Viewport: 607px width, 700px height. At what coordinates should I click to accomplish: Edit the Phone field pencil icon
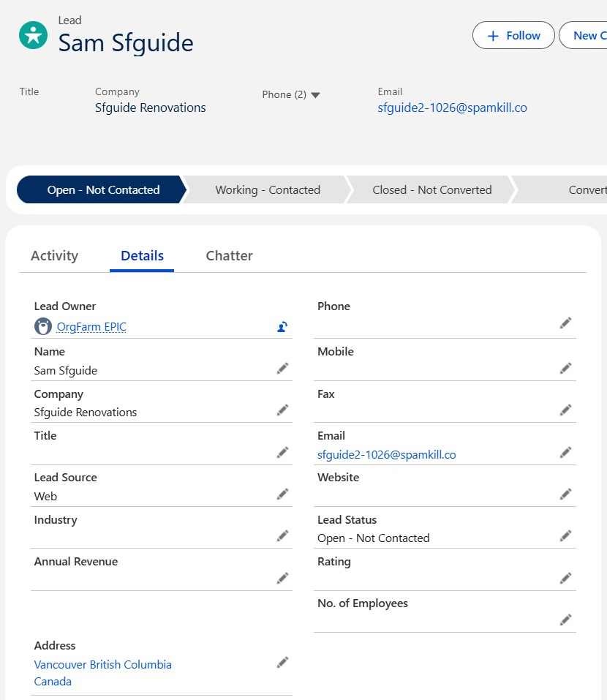tap(565, 323)
